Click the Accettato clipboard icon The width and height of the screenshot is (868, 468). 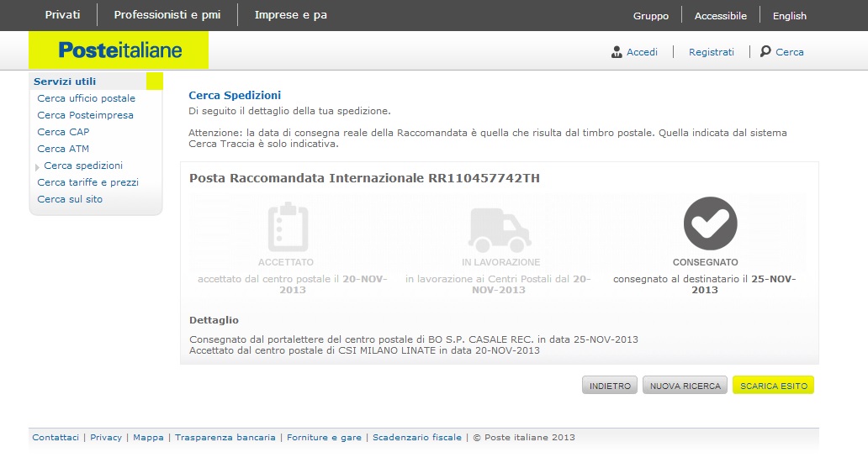(x=288, y=228)
